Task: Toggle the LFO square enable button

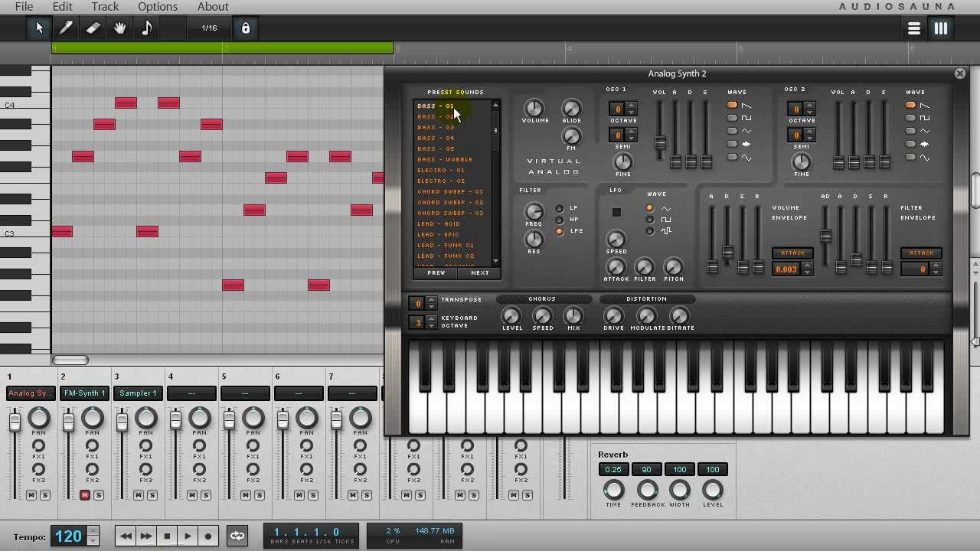Action: (616, 212)
